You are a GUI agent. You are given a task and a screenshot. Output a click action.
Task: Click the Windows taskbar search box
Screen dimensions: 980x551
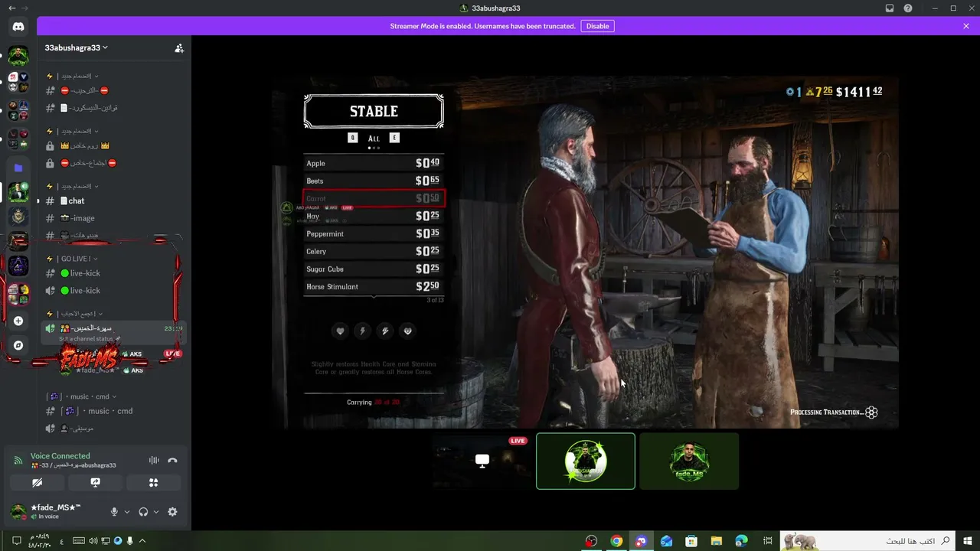point(868,541)
